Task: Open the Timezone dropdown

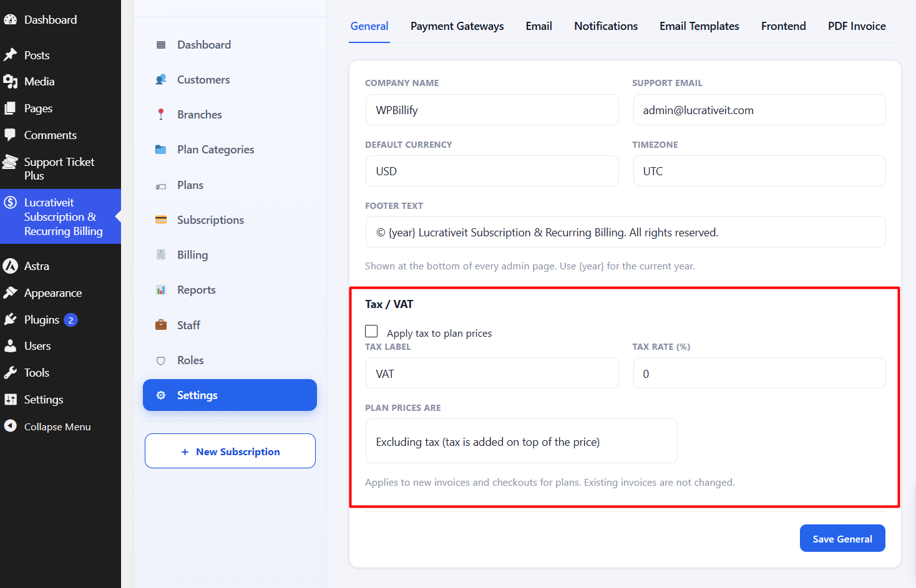Action: [x=759, y=171]
